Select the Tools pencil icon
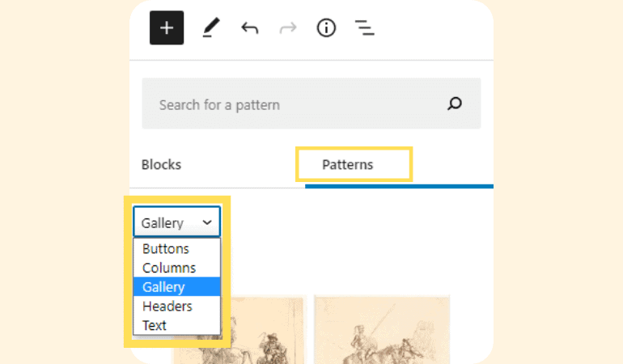 [x=211, y=28]
